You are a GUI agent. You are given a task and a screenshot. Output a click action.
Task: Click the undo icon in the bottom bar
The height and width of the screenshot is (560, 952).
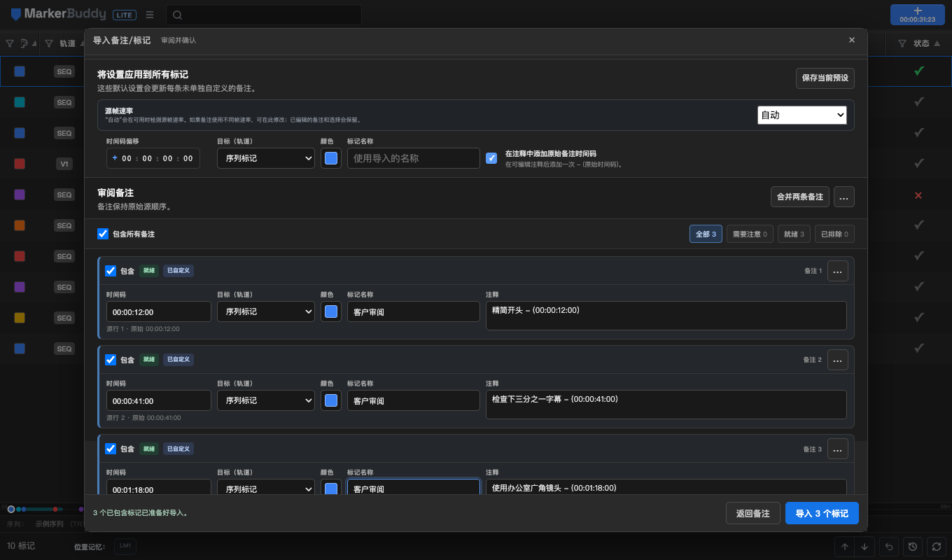889,547
